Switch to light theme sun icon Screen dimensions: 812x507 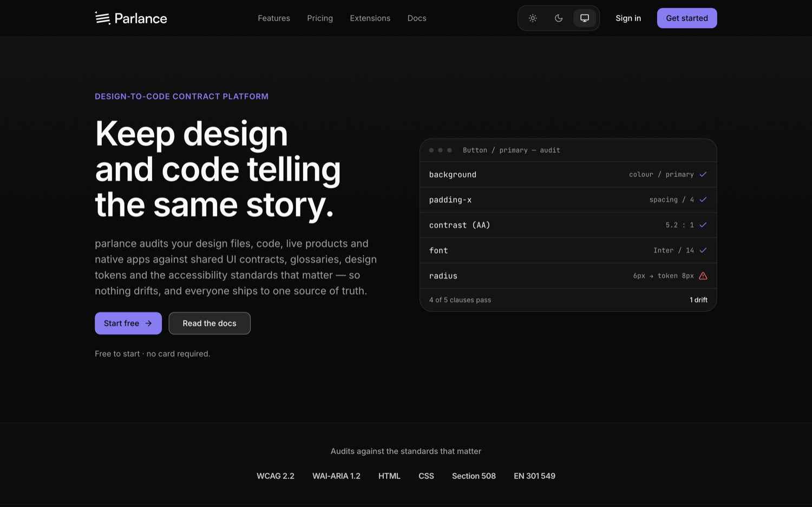coord(533,18)
